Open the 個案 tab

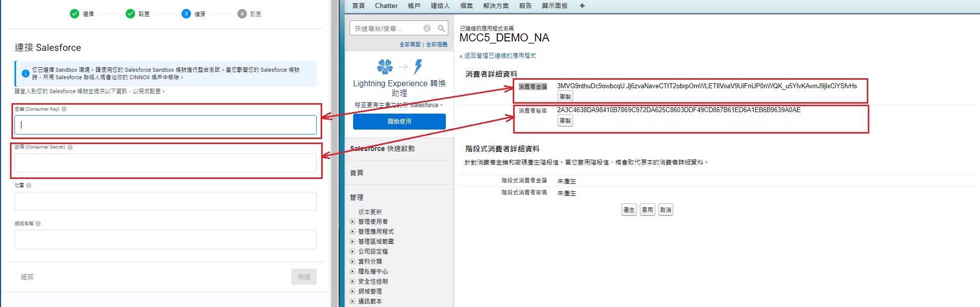(467, 5)
